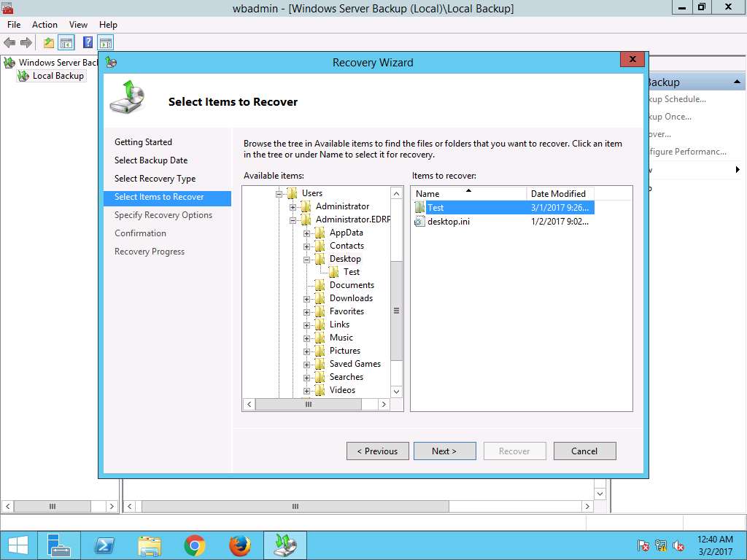Open the Help toolbar icon with question mark

(88, 43)
